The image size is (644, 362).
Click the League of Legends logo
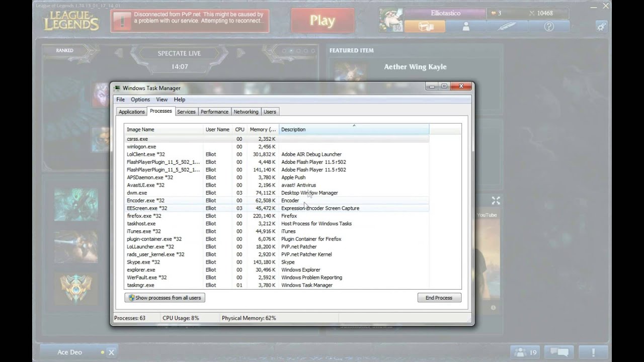coord(71,21)
